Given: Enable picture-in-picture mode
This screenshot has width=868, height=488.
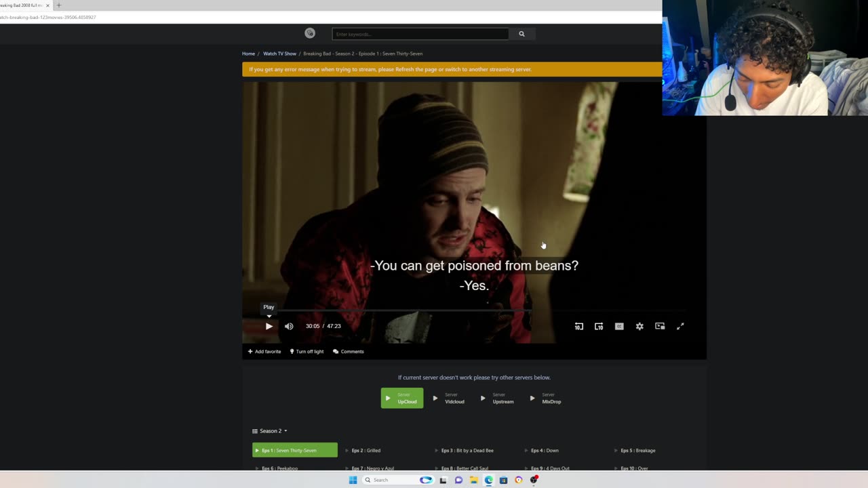Looking at the screenshot, I should click(660, 326).
